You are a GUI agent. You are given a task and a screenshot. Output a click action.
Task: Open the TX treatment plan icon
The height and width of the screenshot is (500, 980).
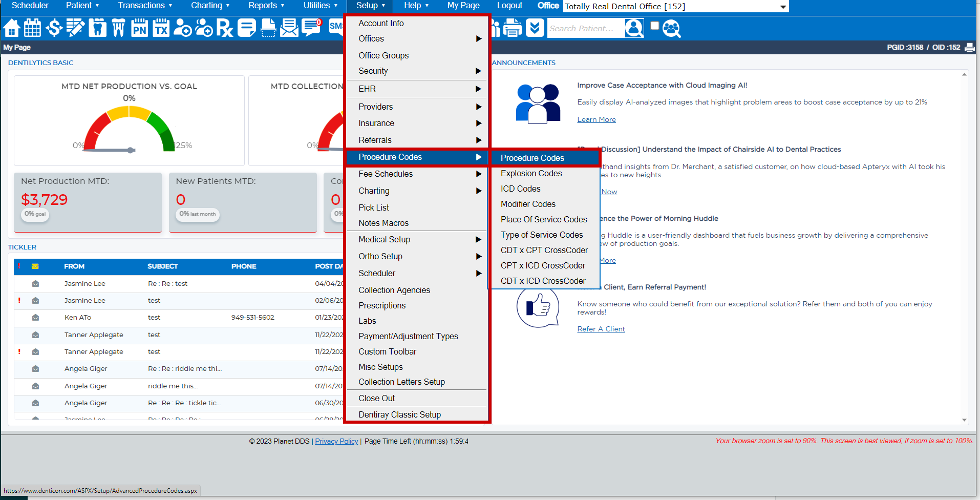(x=161, y=29)
